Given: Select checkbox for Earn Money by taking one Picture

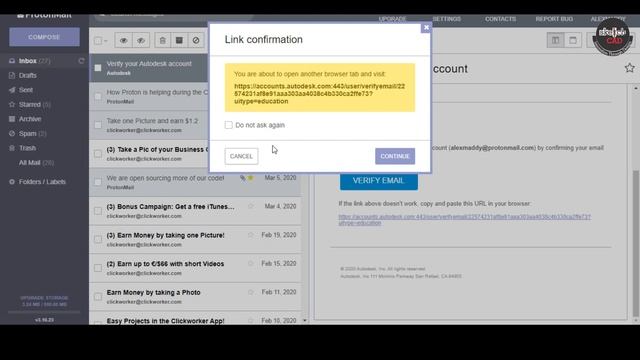Looking at the screenshot, I should coord(98,239).
